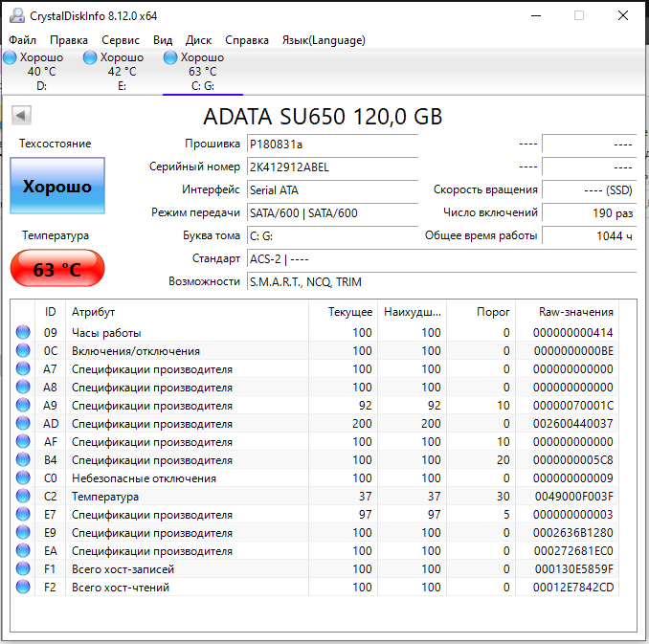
Task: Click the blue Хорошо health status button
Action: tap(57, 186)
